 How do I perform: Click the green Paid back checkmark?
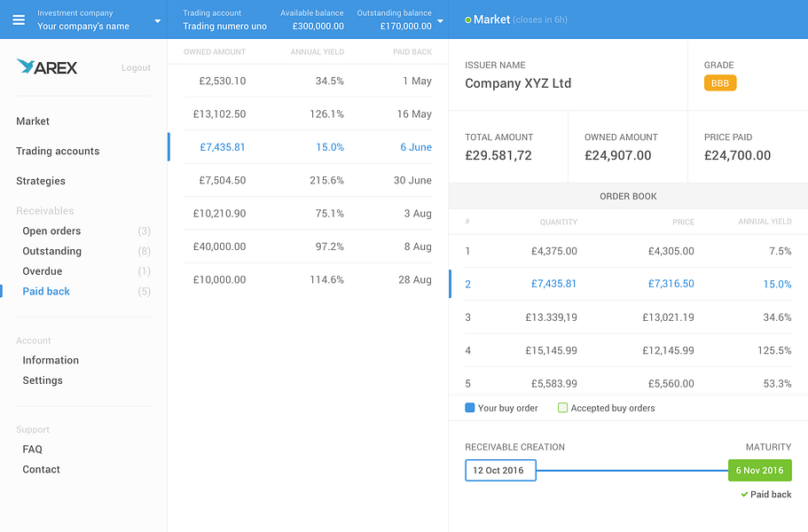coord(744,495)
